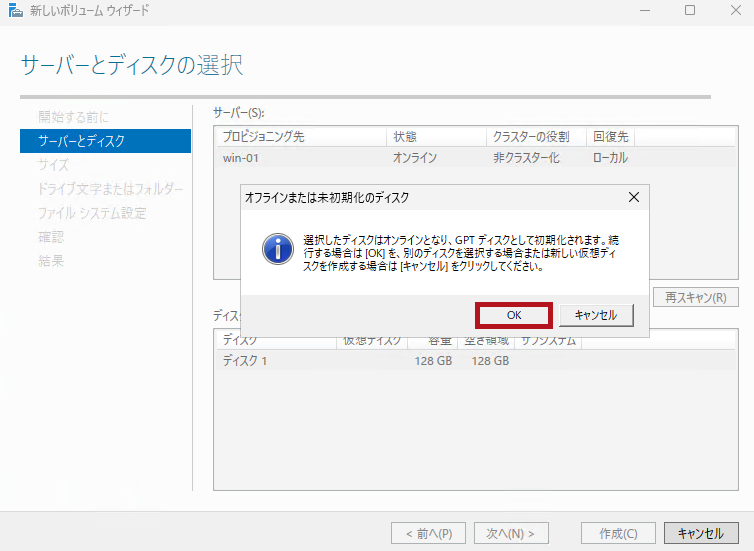Image resolution: width=754 pixels, height=551 pixels.
Task: Cancel the wizard with bottom キャンセル button
Action: [700, 533]
